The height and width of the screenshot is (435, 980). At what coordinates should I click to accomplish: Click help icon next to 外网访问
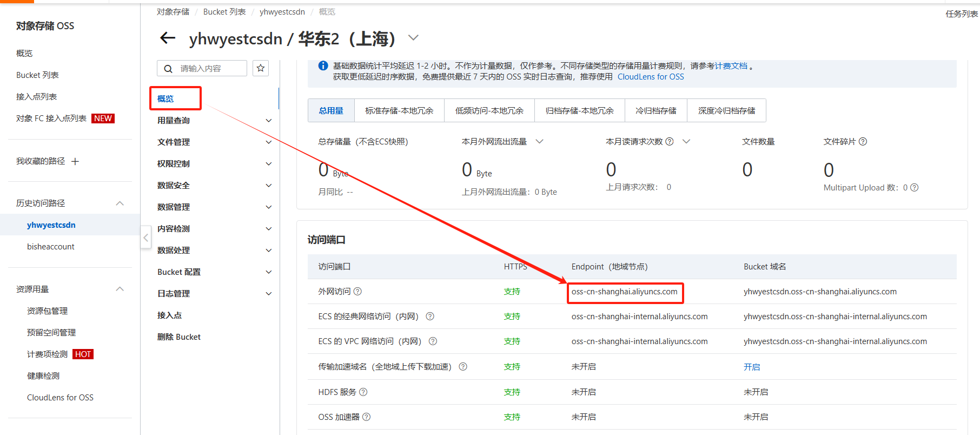click(357, 292)
